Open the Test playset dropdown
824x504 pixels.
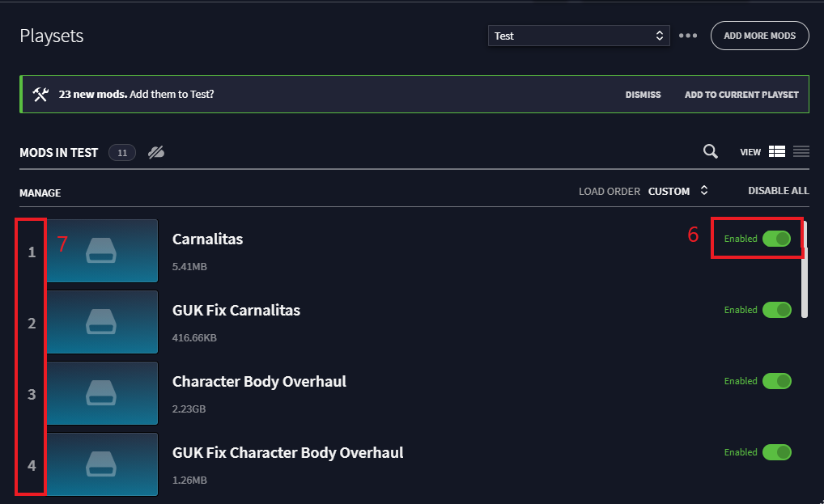coord(579,36)
